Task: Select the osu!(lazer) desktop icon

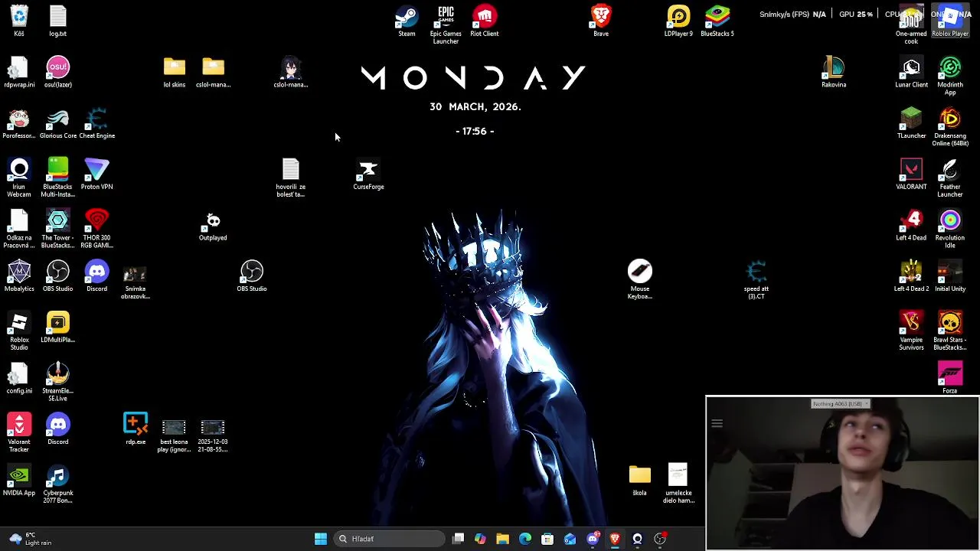Action: pyautogui.click(x=58, y=72)
